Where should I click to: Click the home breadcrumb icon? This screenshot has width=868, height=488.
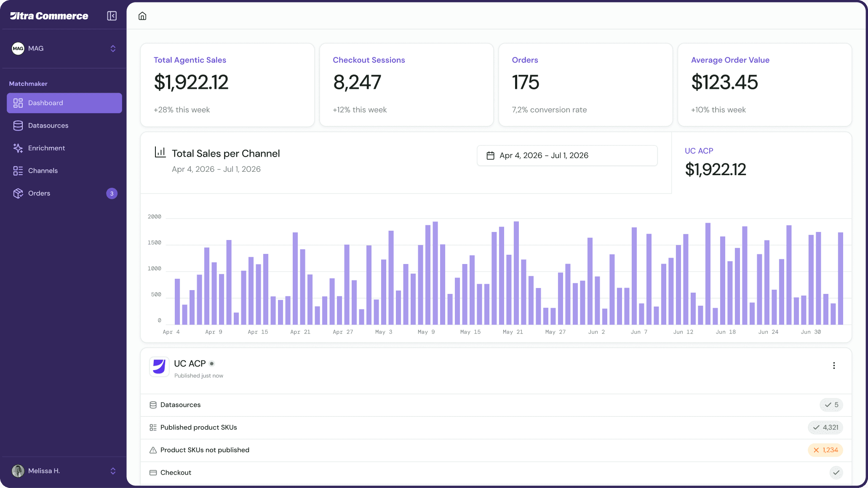point(142,16)
